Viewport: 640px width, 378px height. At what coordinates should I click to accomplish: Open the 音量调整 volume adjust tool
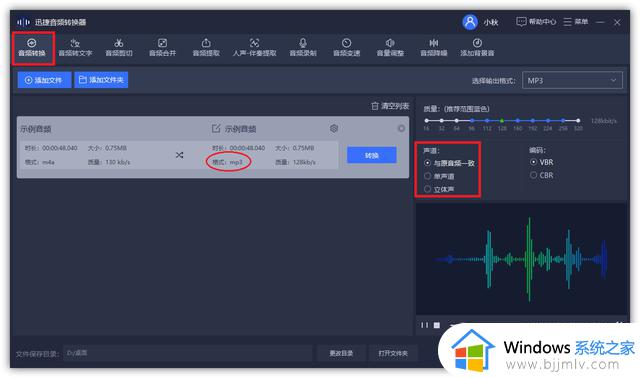coord(390,47)
